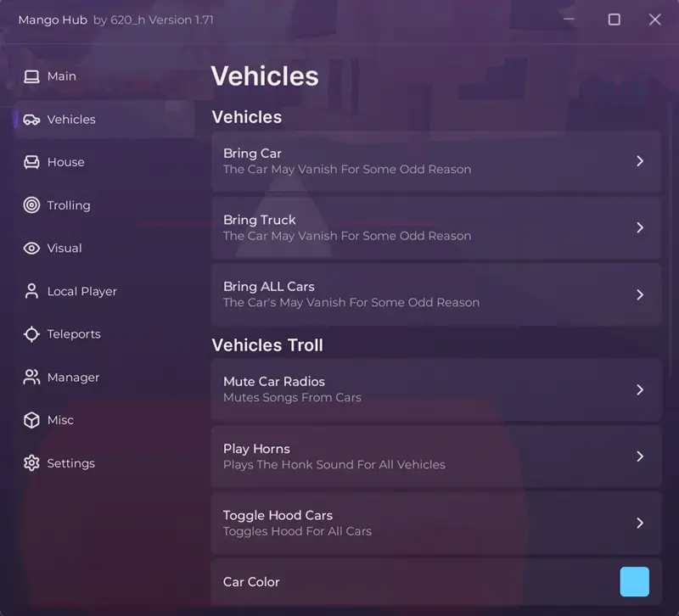Activate Toggle Hood Cars option
Image resolution: width=679 pixels, height=616 pixels.
(x=436, y=523)
